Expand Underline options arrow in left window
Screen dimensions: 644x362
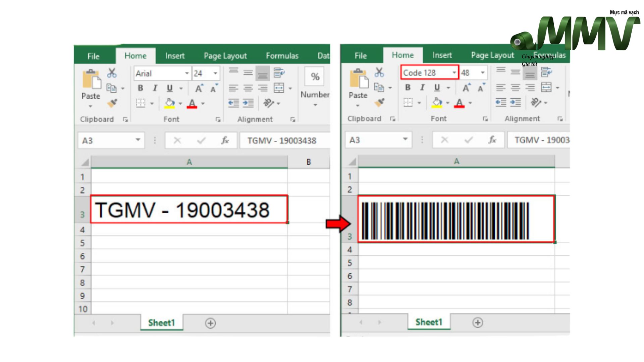pyautogui.click(x=181, y=88)
